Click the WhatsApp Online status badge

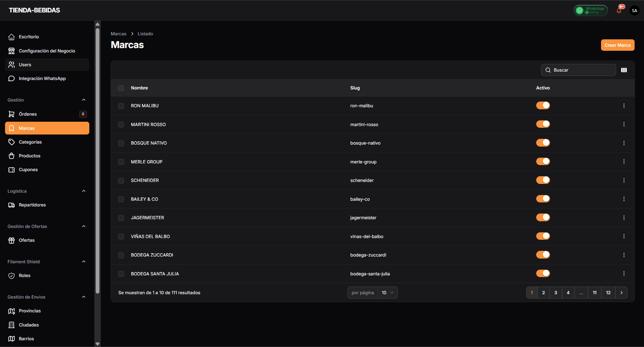(x=591, y=10)
